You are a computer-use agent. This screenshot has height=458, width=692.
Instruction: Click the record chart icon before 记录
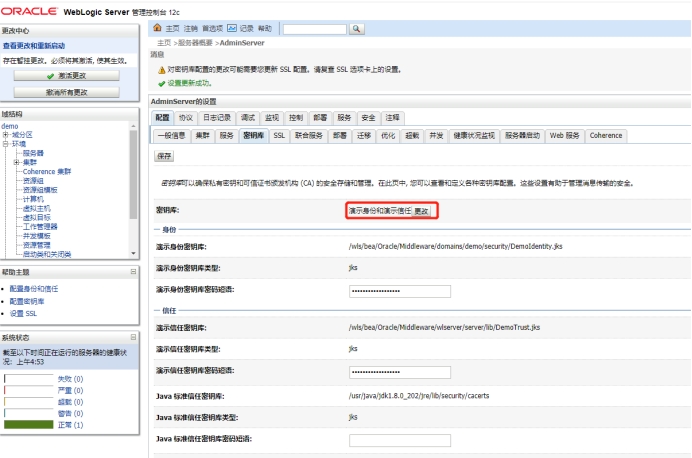(232, 28)
